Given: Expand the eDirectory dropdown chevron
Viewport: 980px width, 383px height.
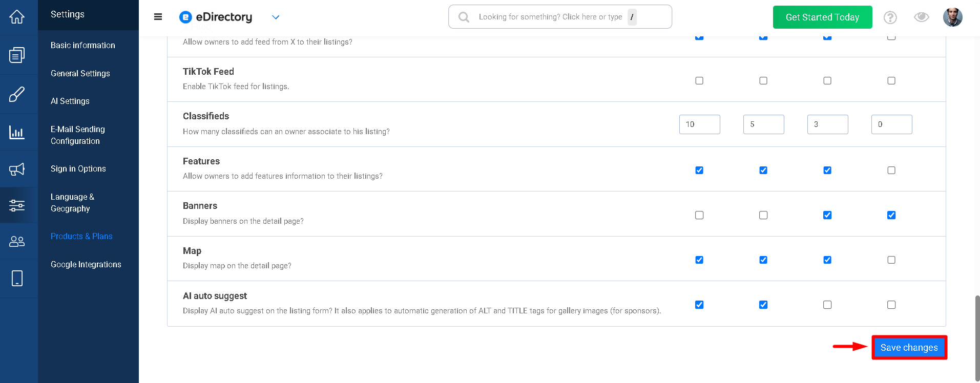Looking at the screenshot, I should coord(276,17).
